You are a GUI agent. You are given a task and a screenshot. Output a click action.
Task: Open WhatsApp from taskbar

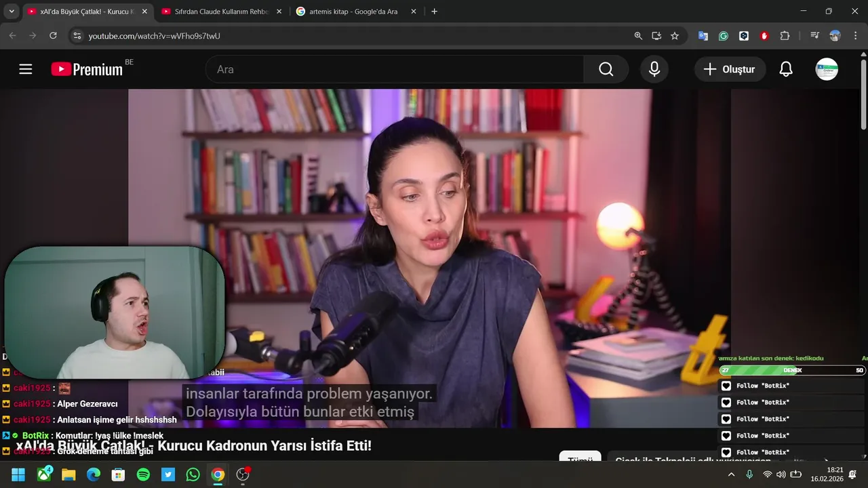click(x=193, y=474)
